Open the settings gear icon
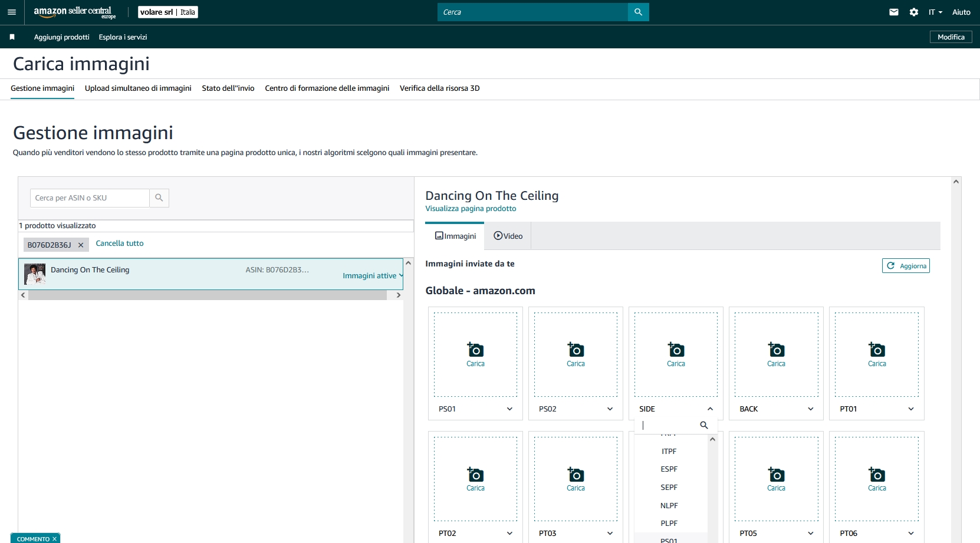This screenshot has width=980, height=543. (x=913, y=12)
